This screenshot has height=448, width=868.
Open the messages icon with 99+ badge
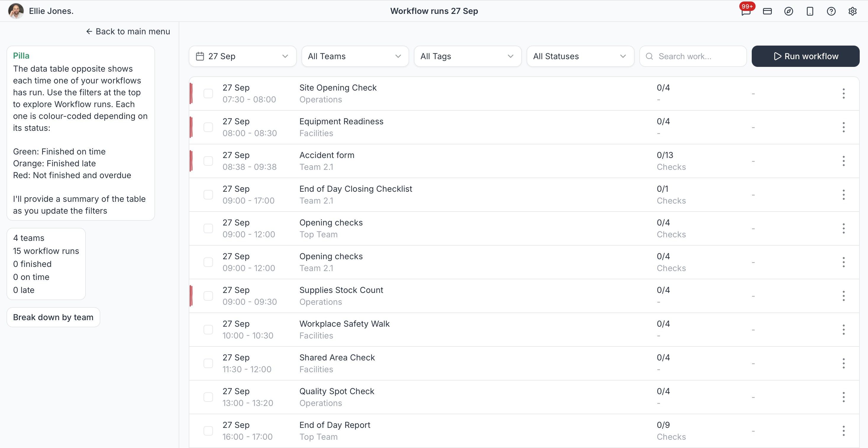coord(746,11)
